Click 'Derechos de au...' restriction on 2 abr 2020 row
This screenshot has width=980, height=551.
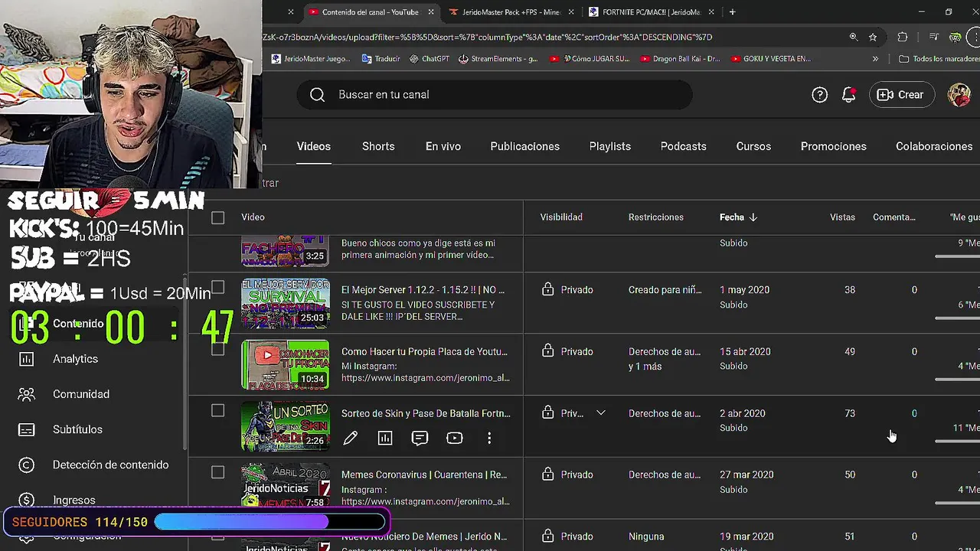[x=665, y=413]
